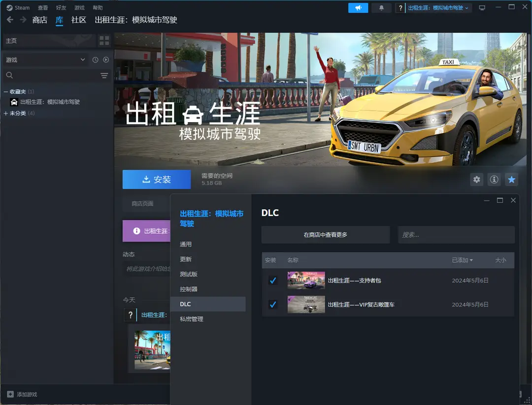Click the blue 安装 button
This screenshot has height=405, width=532.
[x=157, y=179]
